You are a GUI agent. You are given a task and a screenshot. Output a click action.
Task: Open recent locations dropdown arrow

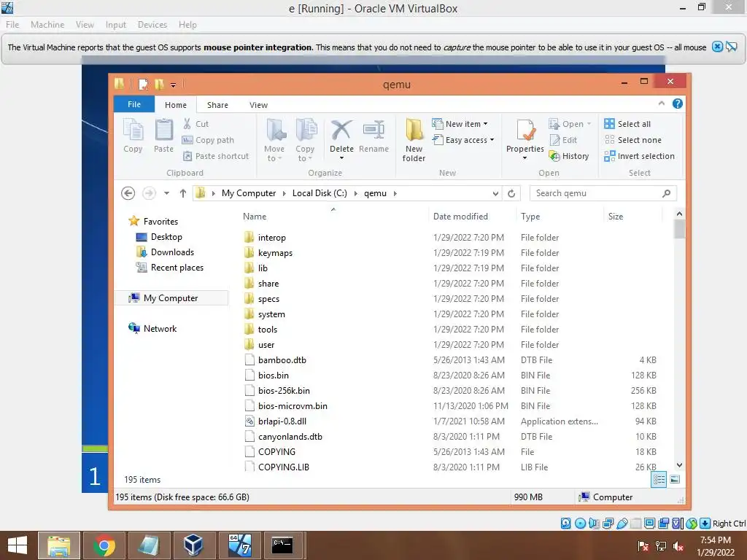pyautogui.click(x=166, y=192)
